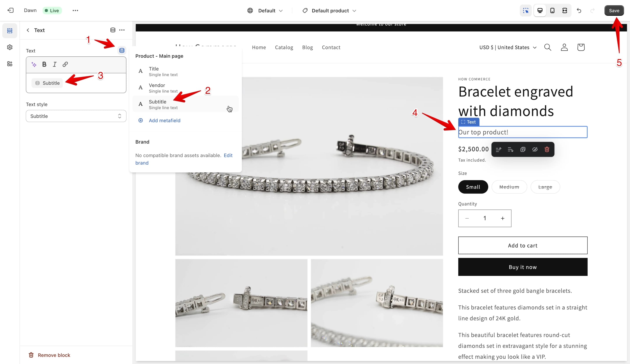630x364 pixels.
Task: Move the text block down
Action: pyautogui.click(x=511, y=149)
